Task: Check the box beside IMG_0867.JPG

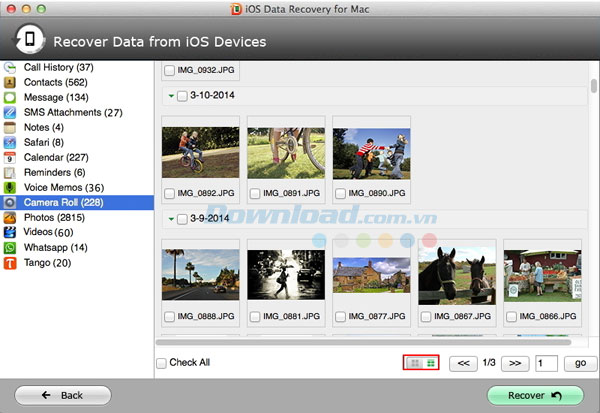Action: point(426,316)
